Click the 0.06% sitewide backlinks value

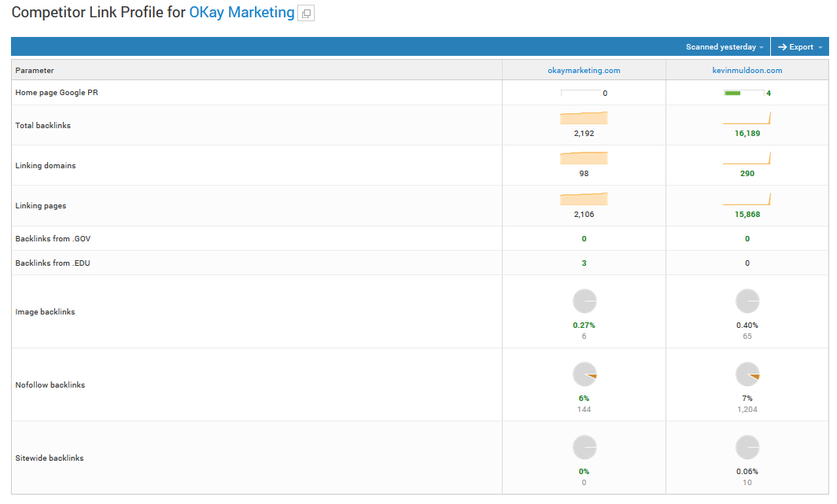[x=747, y=472]
